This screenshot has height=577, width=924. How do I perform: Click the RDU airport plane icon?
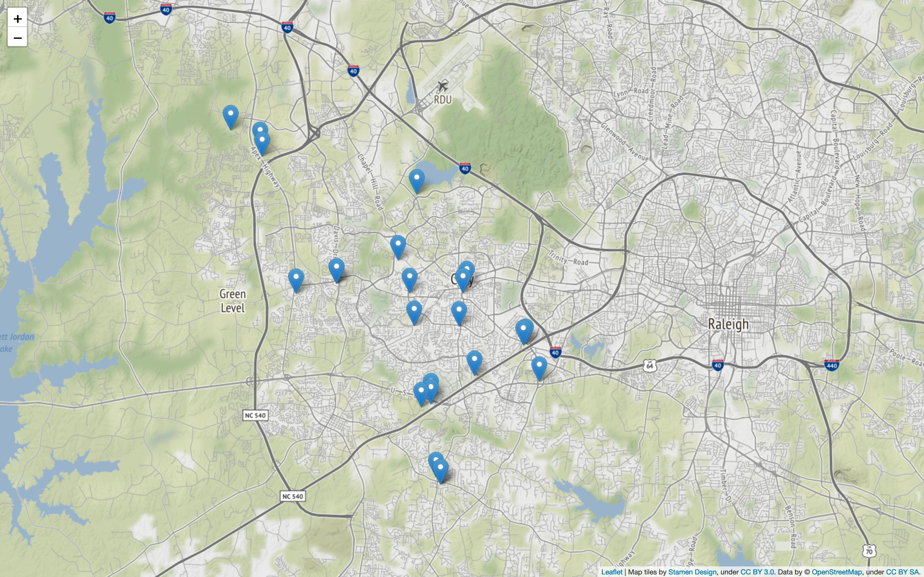(x=442, y=86)
